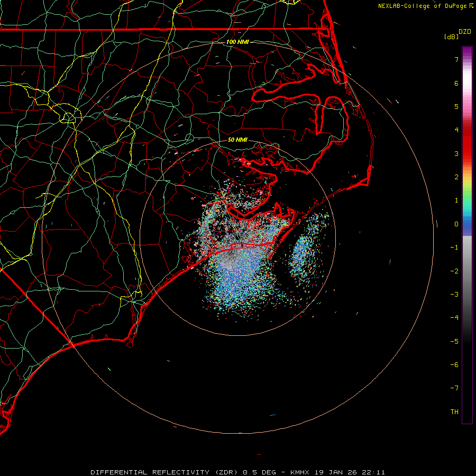Click the -6 value on color scale
This screenshot has width=476, height=476.
[454, 365]
